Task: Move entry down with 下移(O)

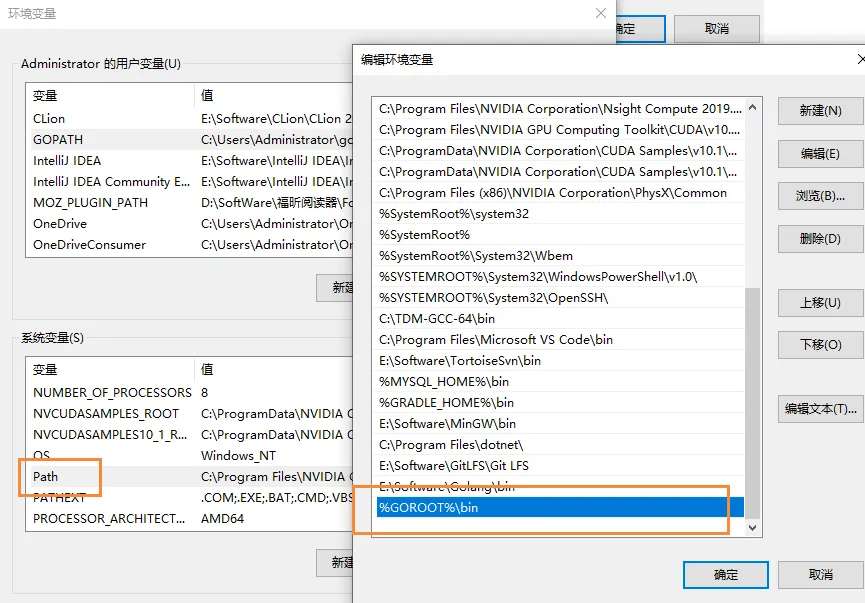Action: click(x=819, y=345)
